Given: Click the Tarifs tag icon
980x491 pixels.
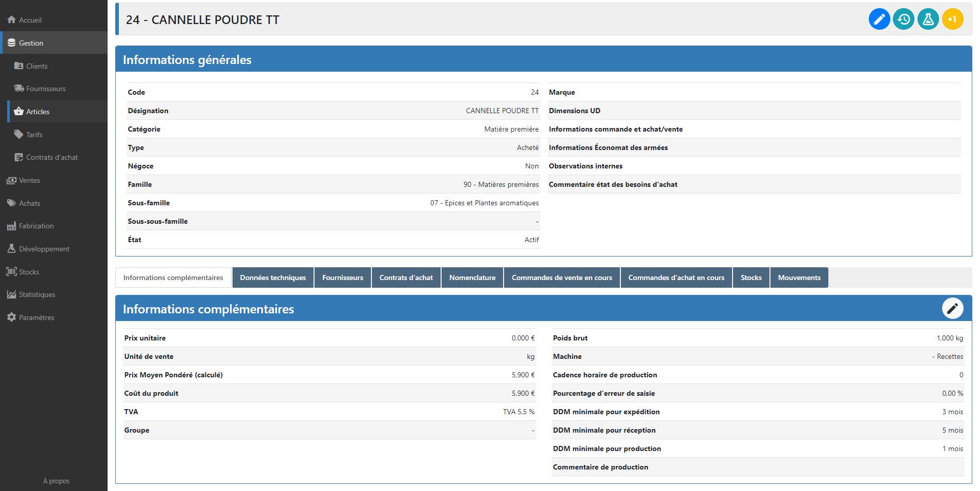Looking at the screenshot, I should coord(18,134).
